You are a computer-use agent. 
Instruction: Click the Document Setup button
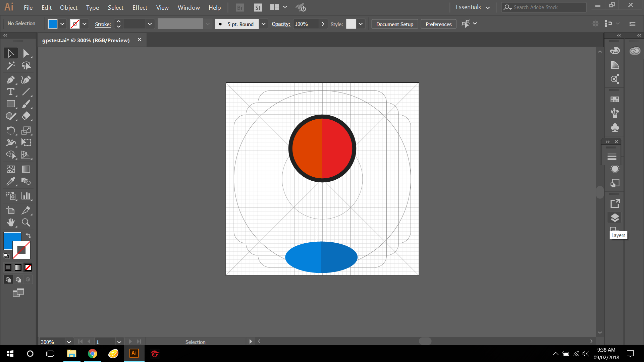coord(394,24)
